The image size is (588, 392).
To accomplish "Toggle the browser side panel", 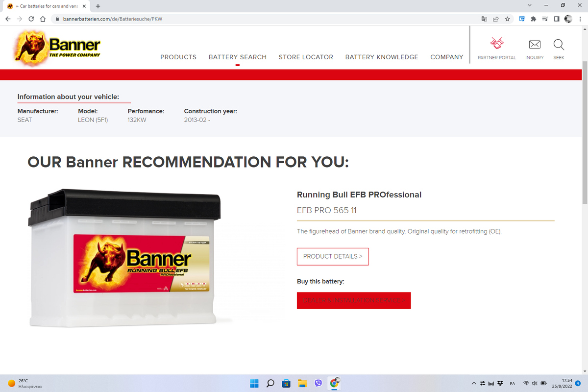I will click(557, 19).
